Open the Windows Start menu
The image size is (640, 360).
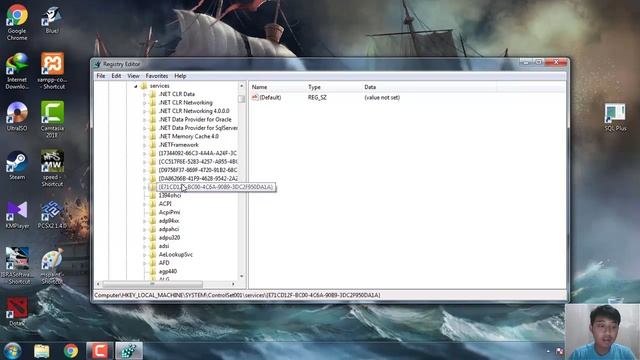pos(12,351)
